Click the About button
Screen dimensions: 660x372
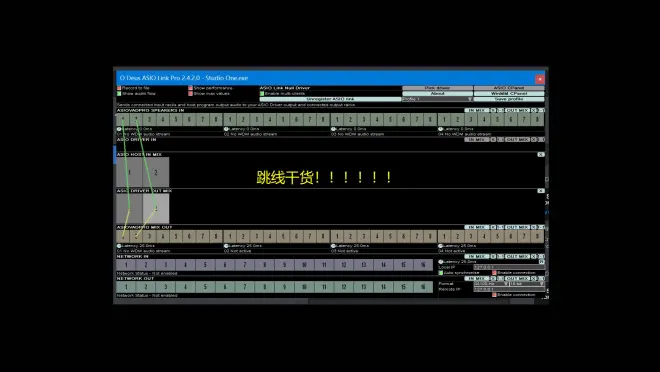coord(437,93)
